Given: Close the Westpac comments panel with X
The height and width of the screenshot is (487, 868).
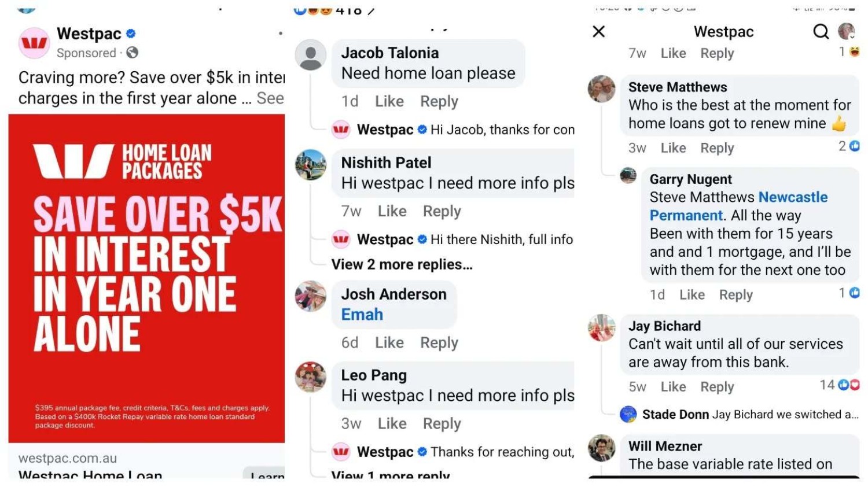Looking at the screenshot, I should click(599, 31).
